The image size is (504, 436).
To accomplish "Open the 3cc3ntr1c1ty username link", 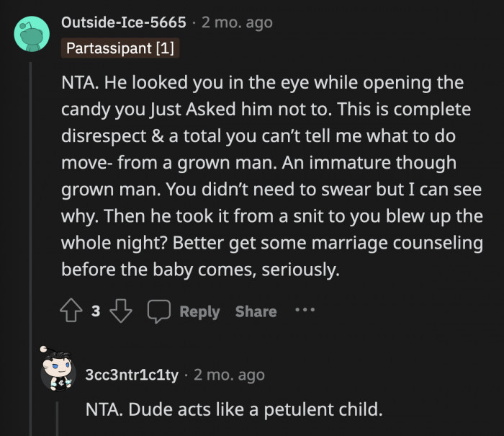I will tap(131, 375).
